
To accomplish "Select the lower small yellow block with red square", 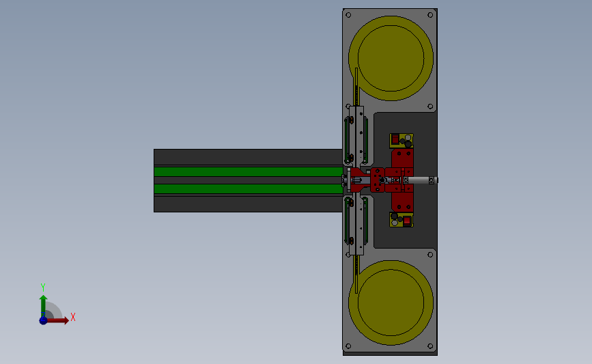I will [x=401, y=220].
